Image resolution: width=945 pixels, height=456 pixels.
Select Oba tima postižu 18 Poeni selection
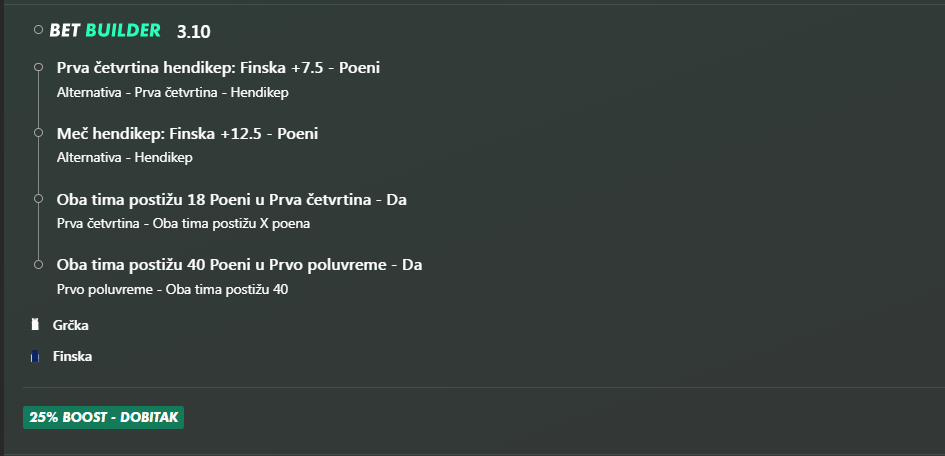(x=231, y=199)
